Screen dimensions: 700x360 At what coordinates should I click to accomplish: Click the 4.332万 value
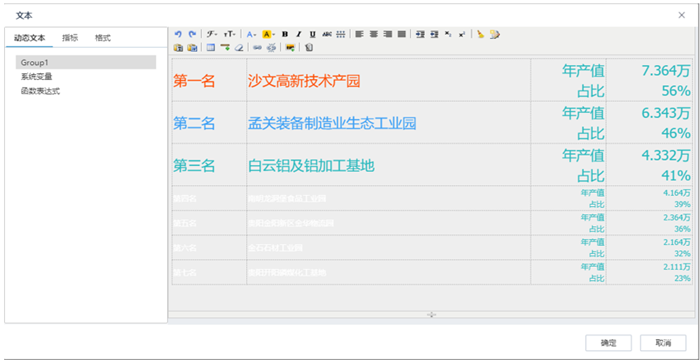coord(666,155)
